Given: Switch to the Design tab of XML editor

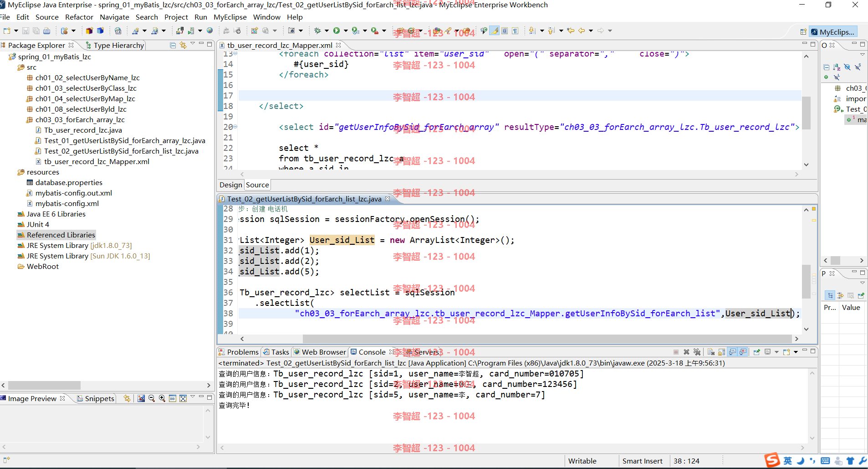Looking at the screenshot, I should click(231, 185).
